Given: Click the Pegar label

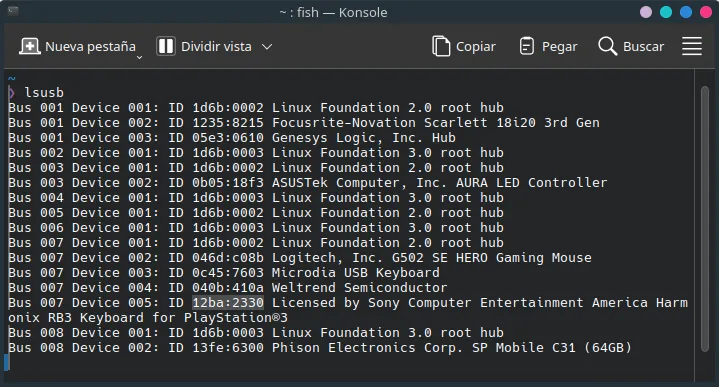Looking at the screenshot, I should [x=559, y=47].
